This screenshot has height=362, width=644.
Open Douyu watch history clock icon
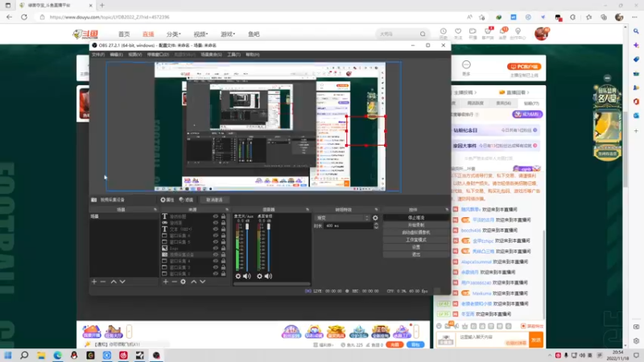pos(444,31)
